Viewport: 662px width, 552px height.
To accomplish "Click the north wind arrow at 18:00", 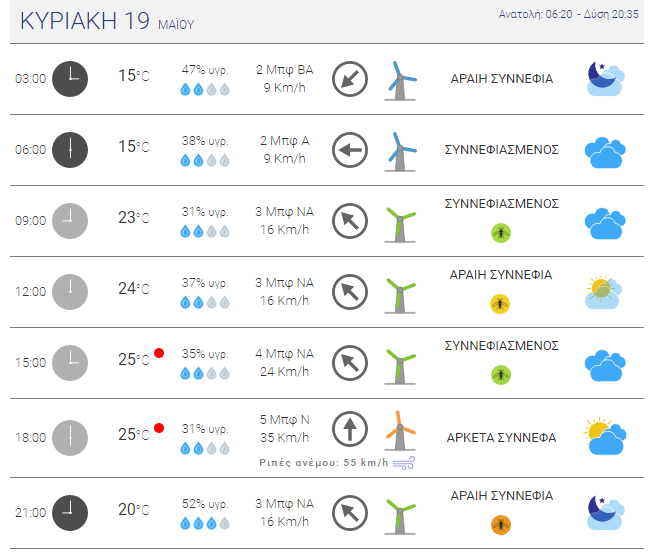I will coord(350,429).
